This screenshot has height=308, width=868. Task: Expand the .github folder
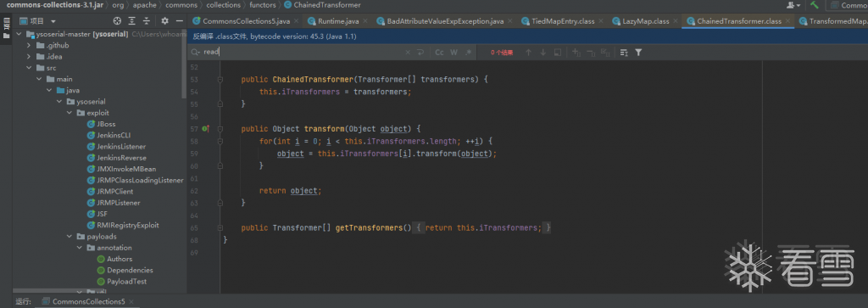(x=29, y=46)
